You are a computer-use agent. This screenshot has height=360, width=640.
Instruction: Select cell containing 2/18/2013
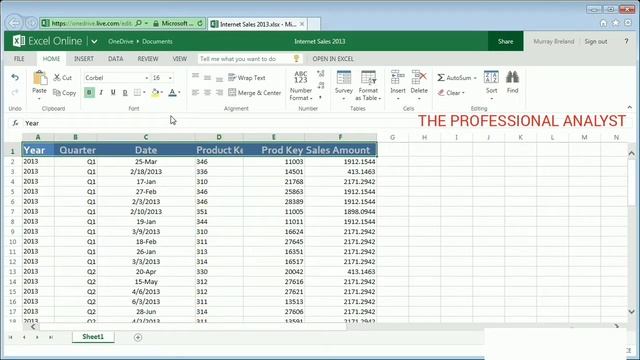pyautogui.click(x=146, y=171)
